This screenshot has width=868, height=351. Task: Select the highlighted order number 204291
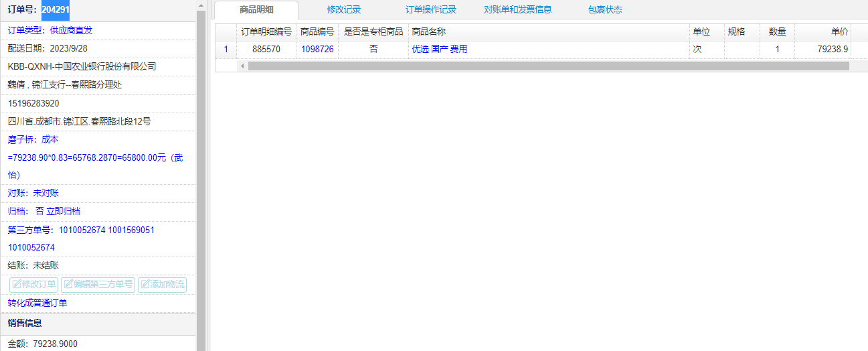[x=56, y=10]
